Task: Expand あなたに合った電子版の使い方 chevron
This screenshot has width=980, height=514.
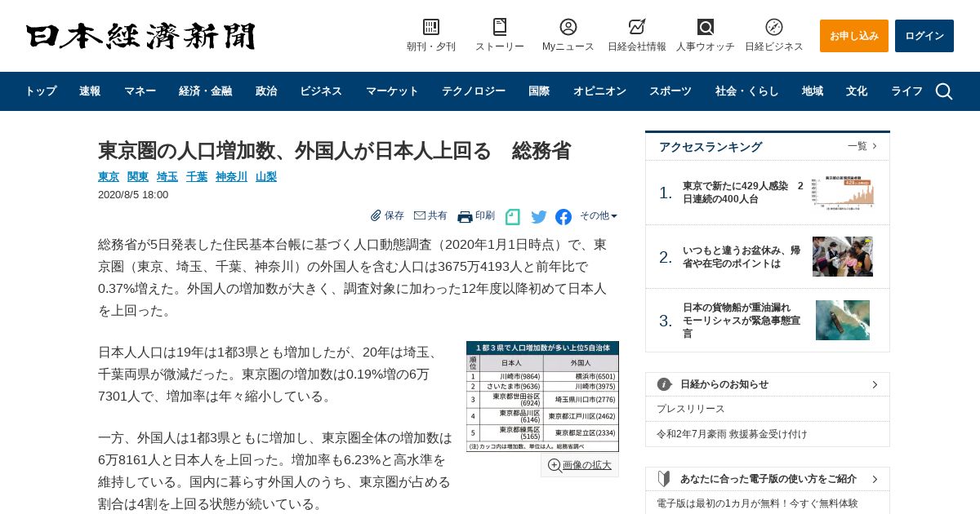Action: [875, 479]
